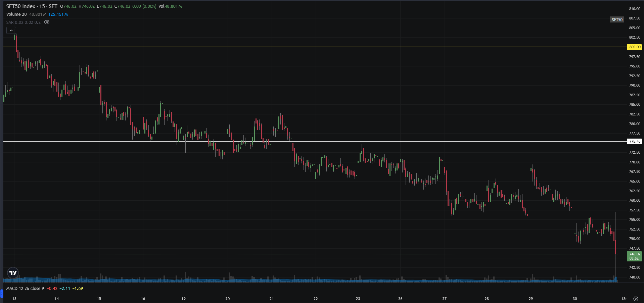Click the MACD value -2.11

(x=65, y=289)
